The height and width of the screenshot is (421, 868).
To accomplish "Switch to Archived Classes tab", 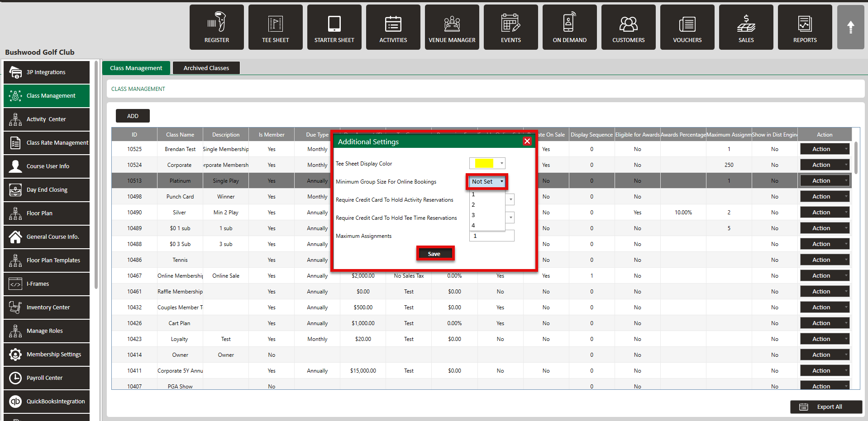I will point(206,68).
